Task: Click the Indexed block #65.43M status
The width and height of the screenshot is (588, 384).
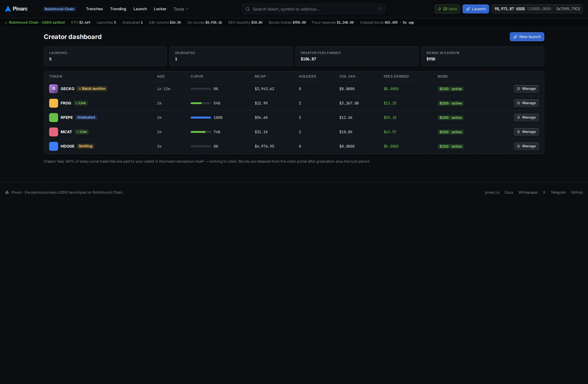Action: [387, 23]
